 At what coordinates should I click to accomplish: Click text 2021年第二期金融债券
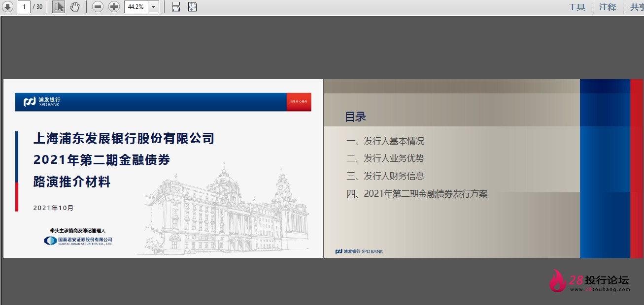pos(102,160)
